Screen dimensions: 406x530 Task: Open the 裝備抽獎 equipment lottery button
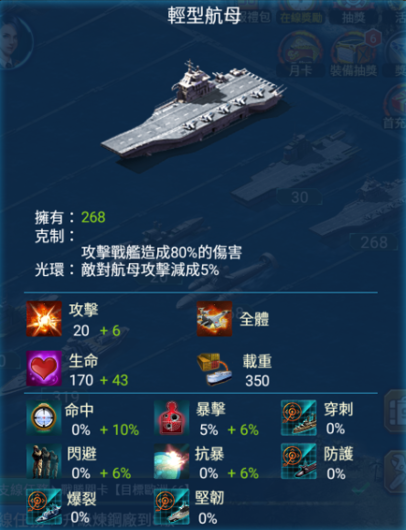tap(354, 54)
